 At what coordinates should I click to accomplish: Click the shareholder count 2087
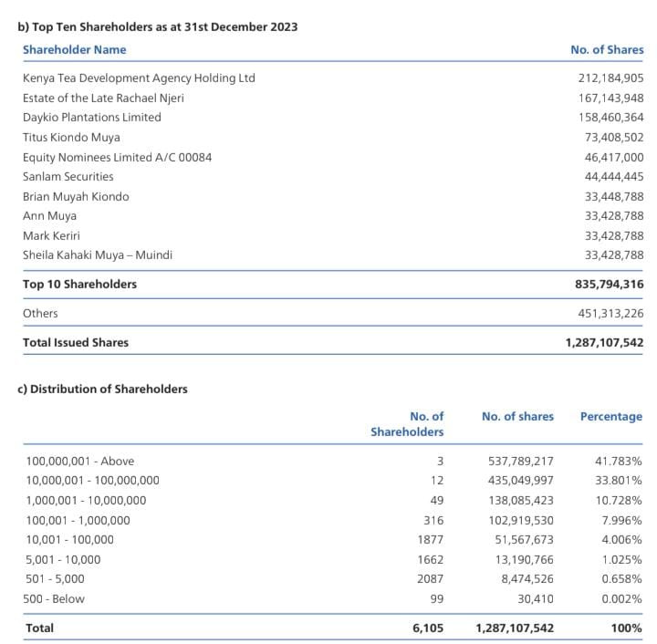tap(431, 579)
